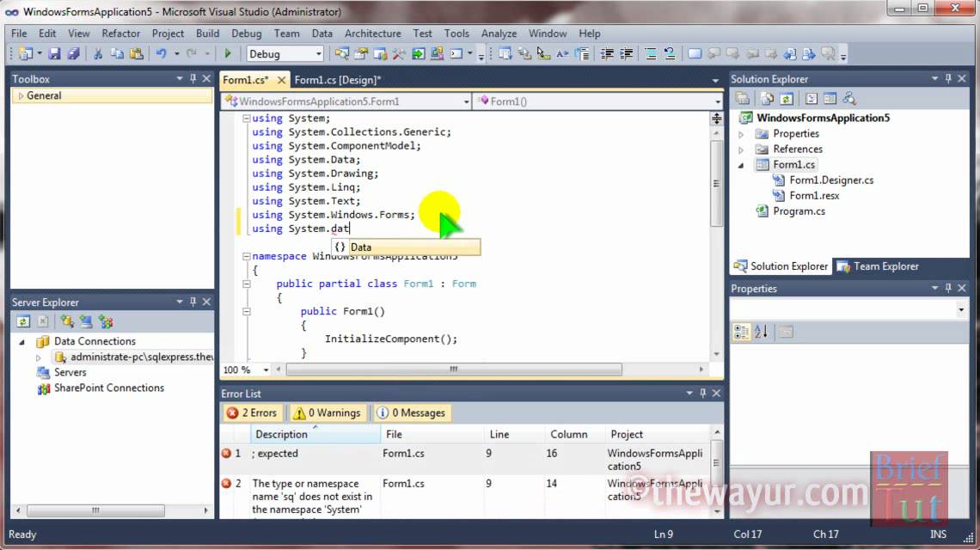980x550 pixels.
Task: Click the View Code icon in Solution Explorer
Action: pos(812,99)
